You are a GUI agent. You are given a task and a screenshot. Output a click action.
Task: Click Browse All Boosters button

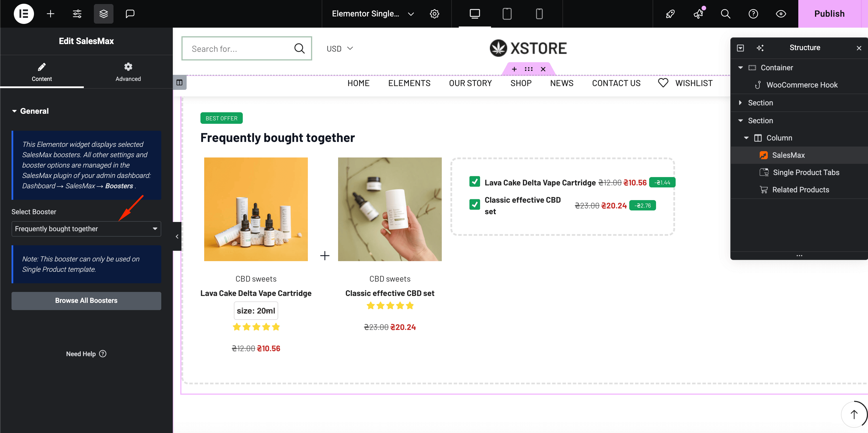coord(86,301)
